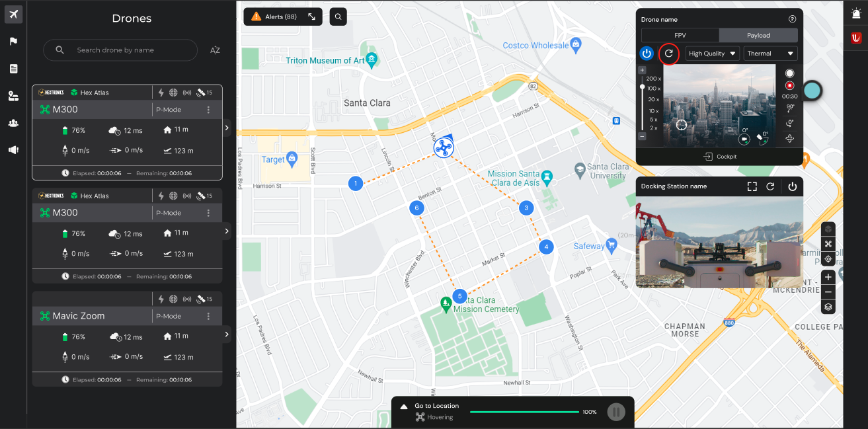Open the Thermal camera mode dropdown
The height and width of the screenshot is (429, 868).
pyautogui.click(x=770, y=54)
